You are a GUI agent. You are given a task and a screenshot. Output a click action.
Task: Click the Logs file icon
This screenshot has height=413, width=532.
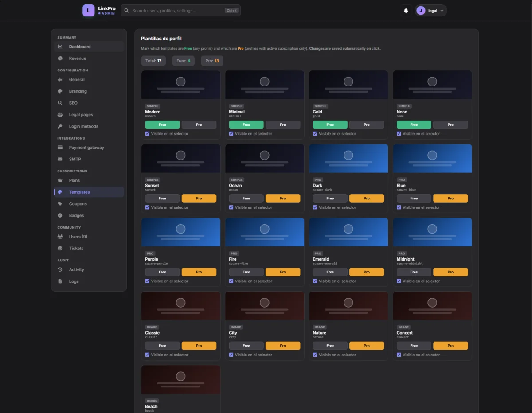click(60, 281)
